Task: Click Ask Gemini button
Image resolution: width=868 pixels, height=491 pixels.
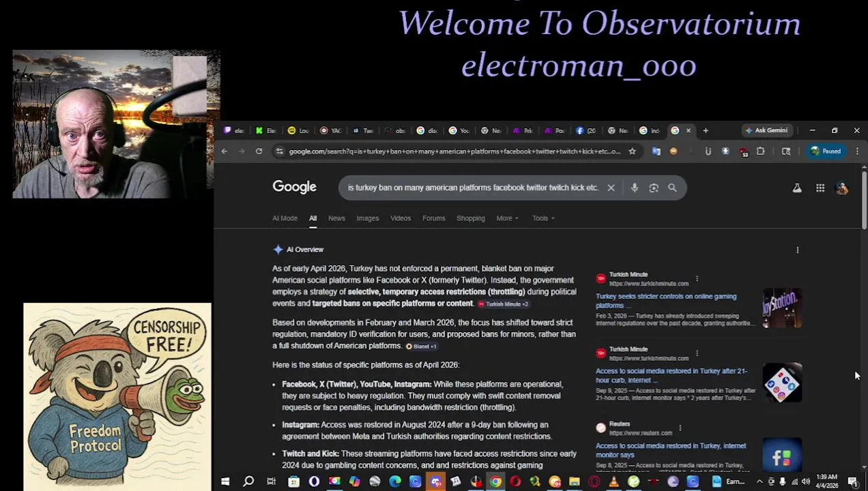Action: [x=767, y=130]
